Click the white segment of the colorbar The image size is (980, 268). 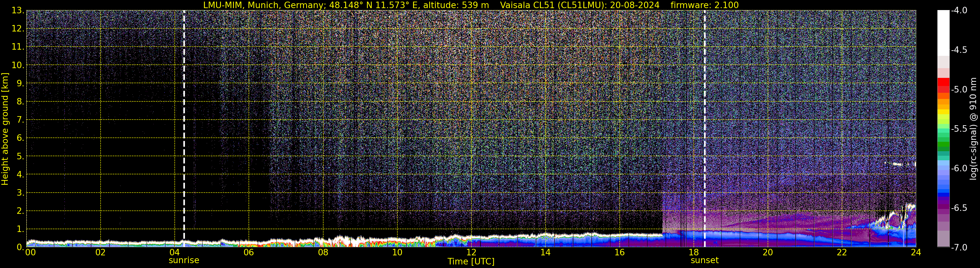[x=943, y=33]
